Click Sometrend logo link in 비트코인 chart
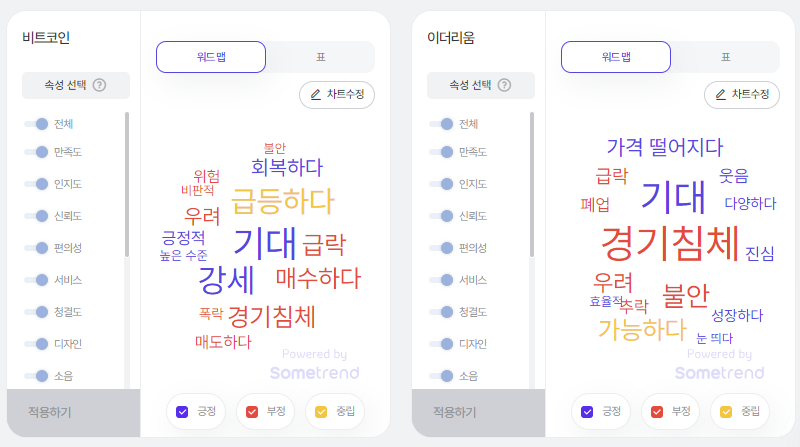The height and width of the screenshot is (447, 800). pos(314,373)
